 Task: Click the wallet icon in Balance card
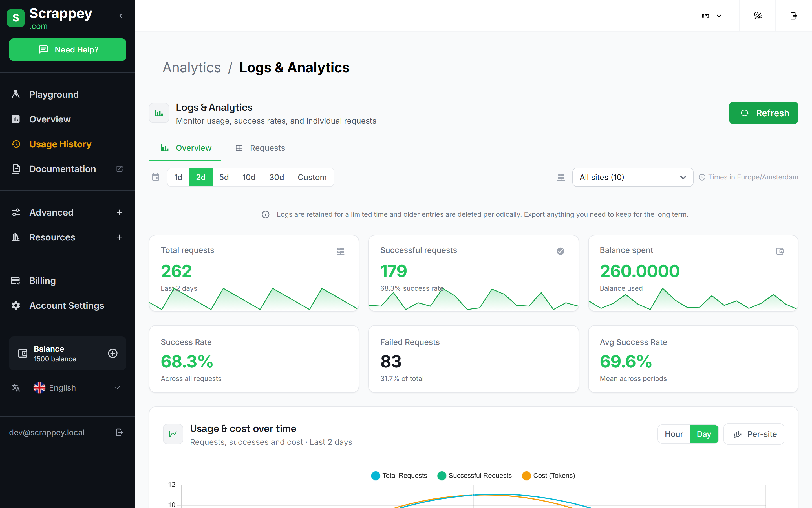tap(23, 353)
